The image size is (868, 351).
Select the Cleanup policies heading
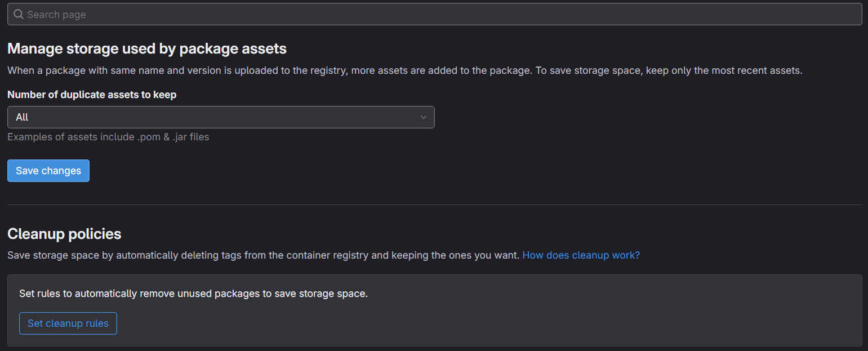[64, 234]
